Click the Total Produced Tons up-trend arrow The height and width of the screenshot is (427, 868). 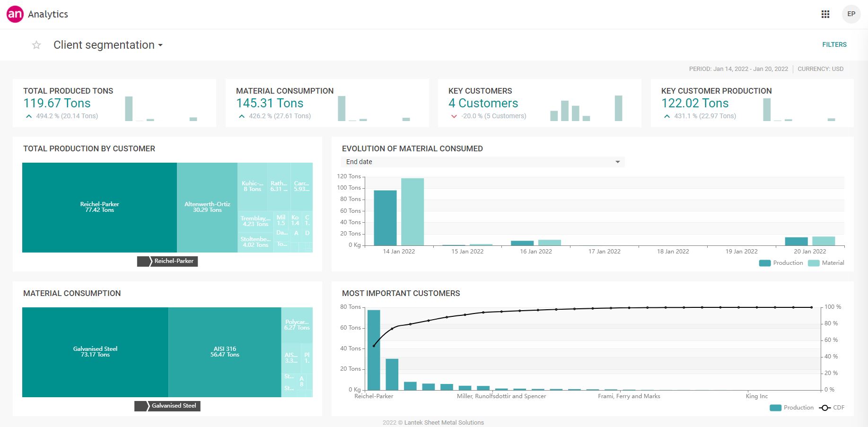click(x=29, y=116)
